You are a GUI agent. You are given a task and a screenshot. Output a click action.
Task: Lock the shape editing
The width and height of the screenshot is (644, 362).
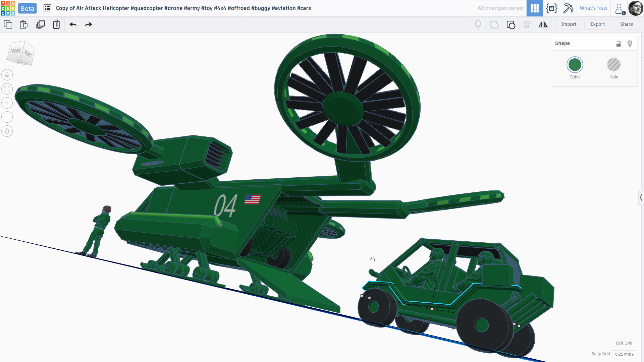click(x=619, y=44)
